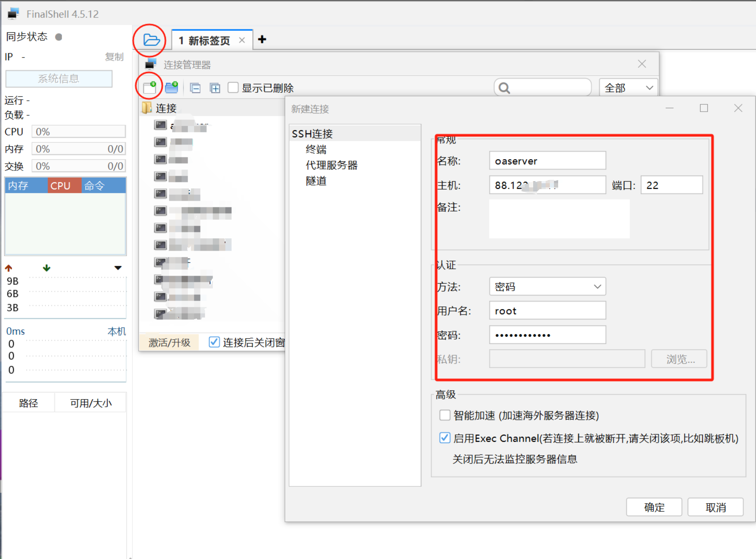This screenshot has width=756, height=559.
Task: Click the CPU usage progress bar
Action: click(78, 132)
